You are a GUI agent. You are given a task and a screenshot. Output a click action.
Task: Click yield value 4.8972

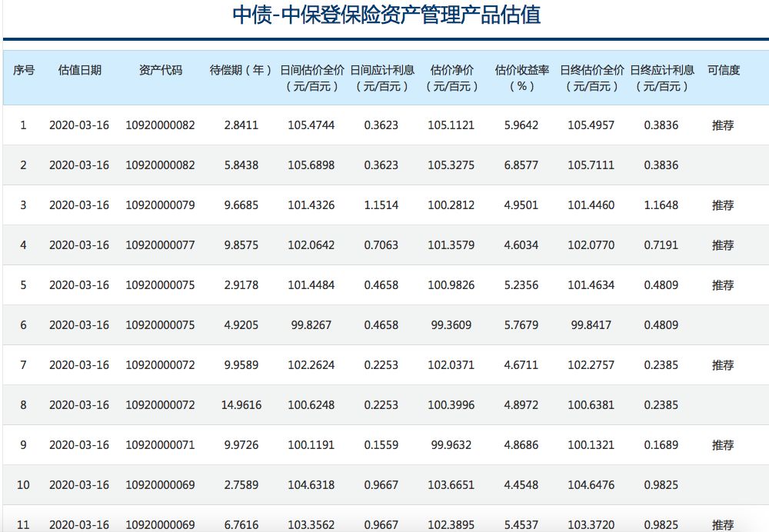tap(521, 405)
